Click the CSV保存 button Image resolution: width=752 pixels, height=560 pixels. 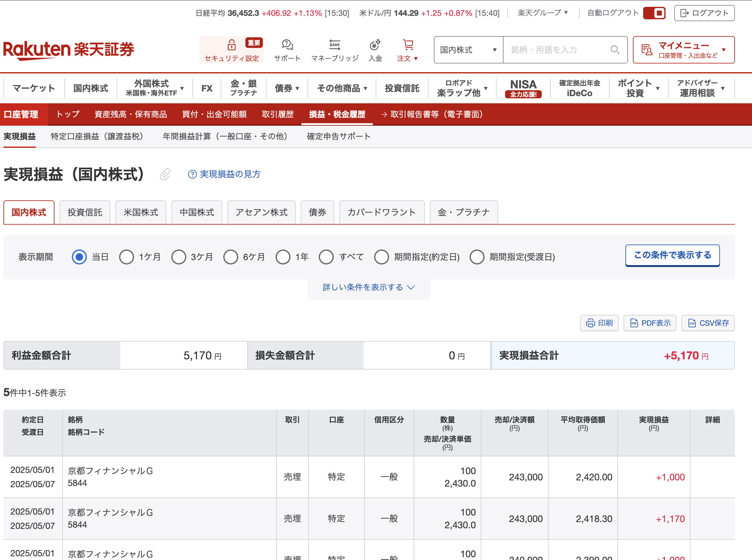[x=708, y=323]
